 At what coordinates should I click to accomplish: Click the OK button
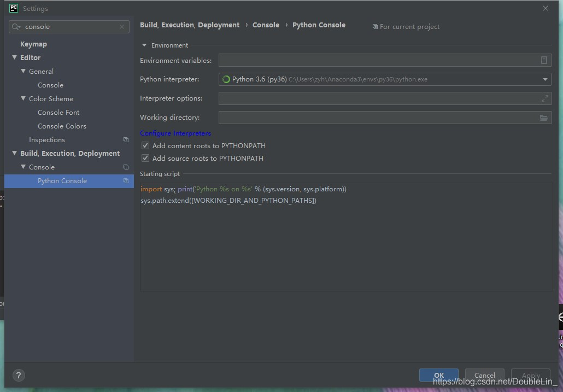pos(439,375)
